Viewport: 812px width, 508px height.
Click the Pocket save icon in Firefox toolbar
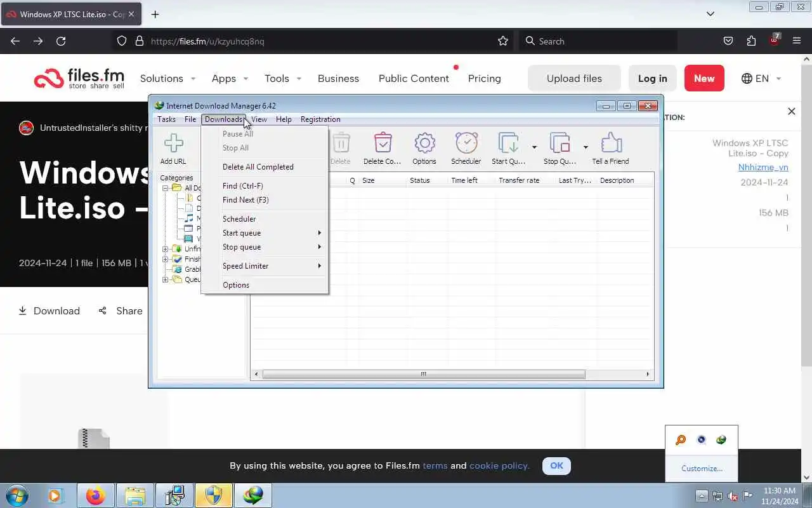[728, 41]
